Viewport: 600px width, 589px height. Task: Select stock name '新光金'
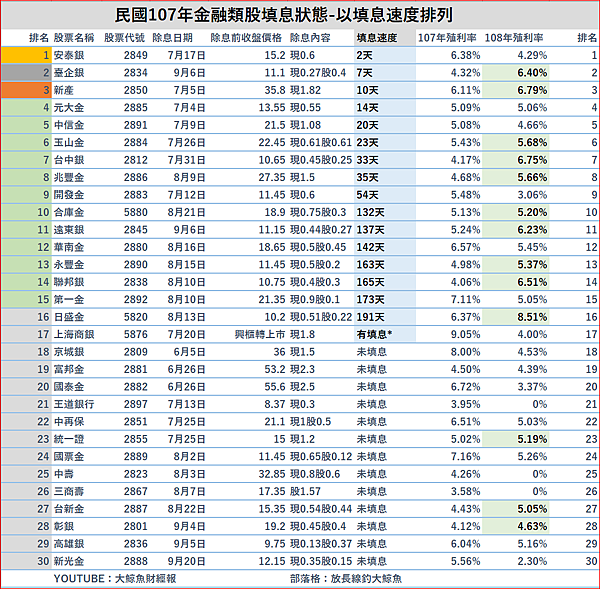(x=69, y=562)
